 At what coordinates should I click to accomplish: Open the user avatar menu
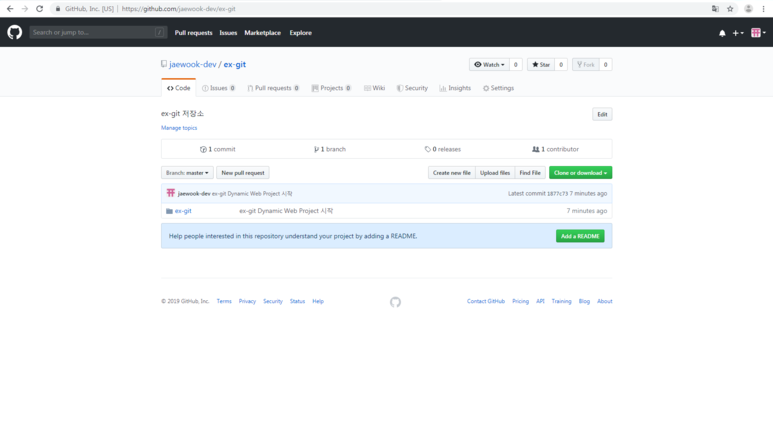(x=758, y=33)
